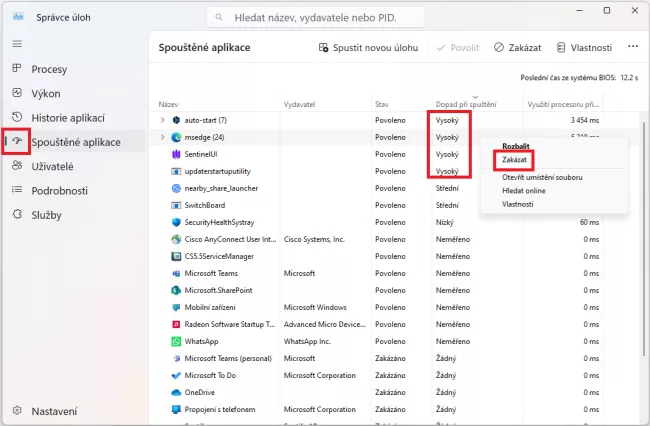This screenshot has height=426, width=650.
Task: Select Otevřít umístění souboru menu entry
Action: (542, 177)
